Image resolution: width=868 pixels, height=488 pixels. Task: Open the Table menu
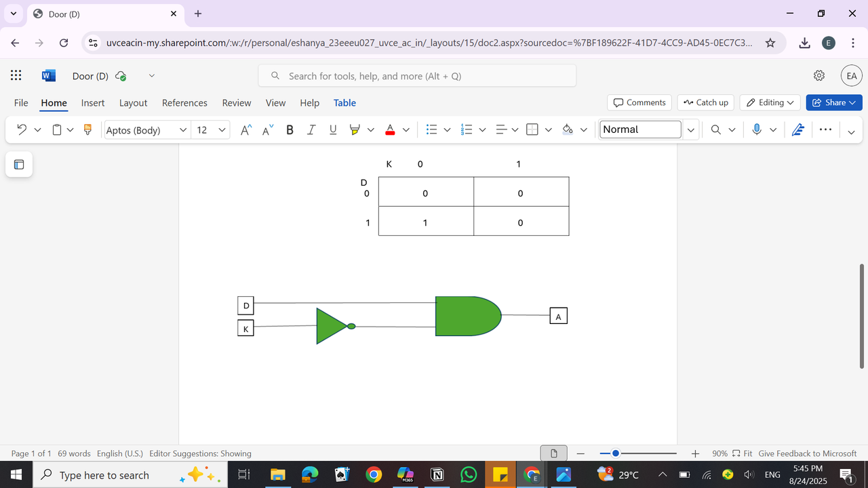click(x=344, y=103)
